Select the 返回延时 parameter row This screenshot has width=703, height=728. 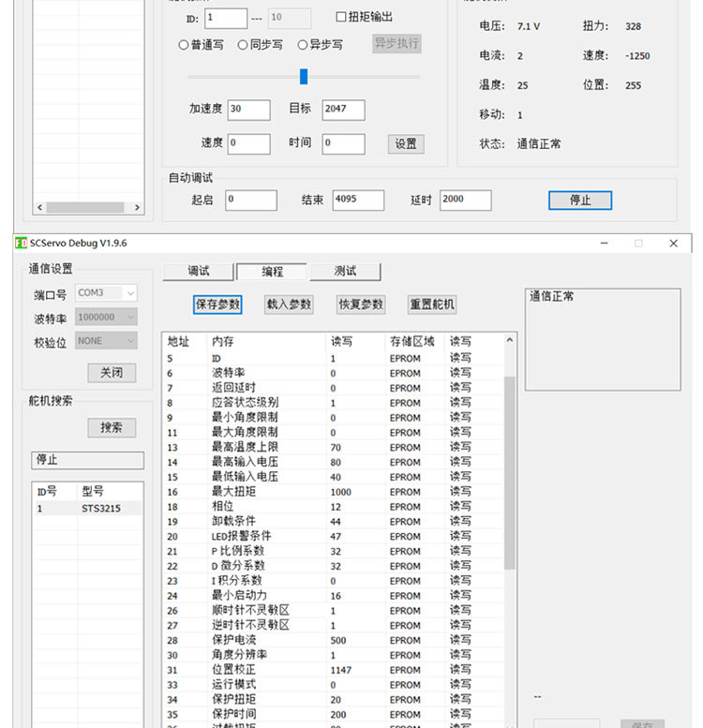click(x=334, y=388)
